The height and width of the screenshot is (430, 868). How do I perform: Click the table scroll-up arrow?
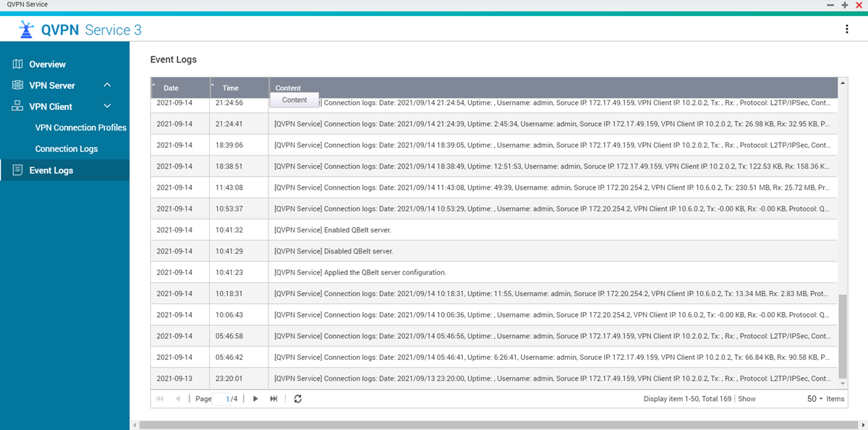[842, 82]
